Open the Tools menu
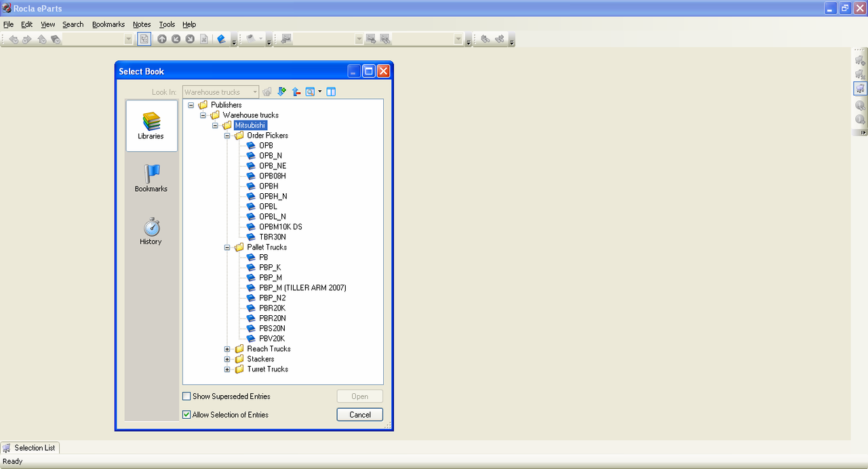868x469 pixels. tap(167, 24)
